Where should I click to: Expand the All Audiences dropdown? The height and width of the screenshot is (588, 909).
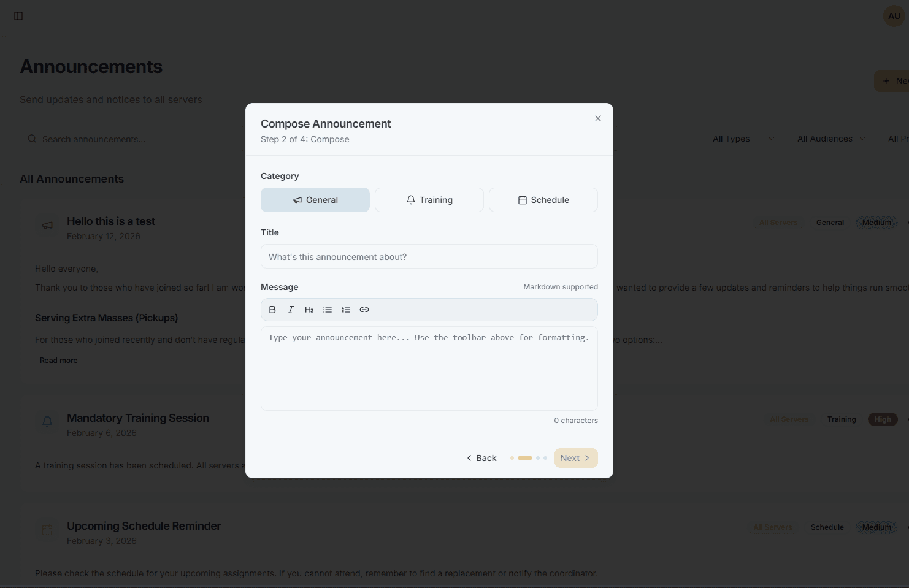click(830, 139)
